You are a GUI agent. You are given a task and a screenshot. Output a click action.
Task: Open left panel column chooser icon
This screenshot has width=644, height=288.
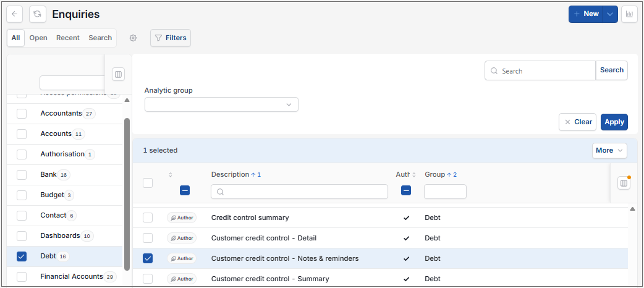(x=118, y=74)
